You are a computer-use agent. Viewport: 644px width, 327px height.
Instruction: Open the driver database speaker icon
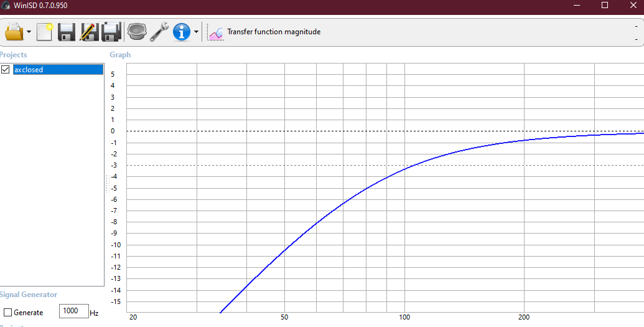[x=137, y=32]
